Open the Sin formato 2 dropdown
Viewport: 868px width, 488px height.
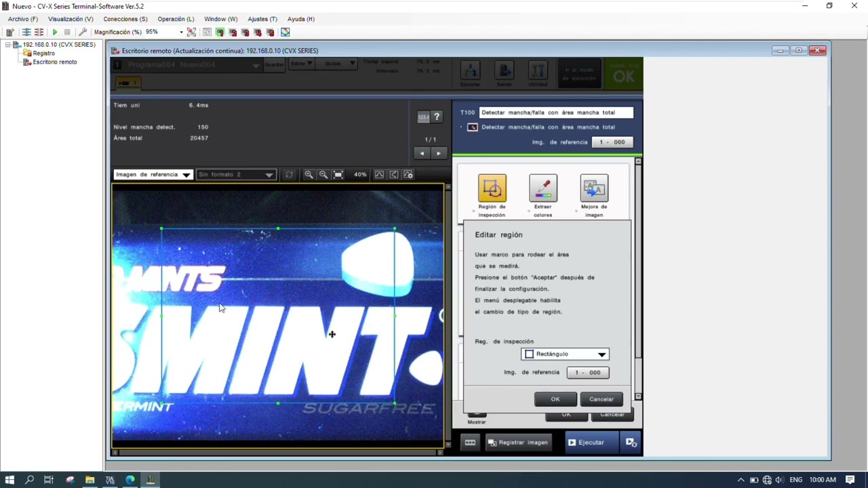pyautogui.click(x=235, y=174)
